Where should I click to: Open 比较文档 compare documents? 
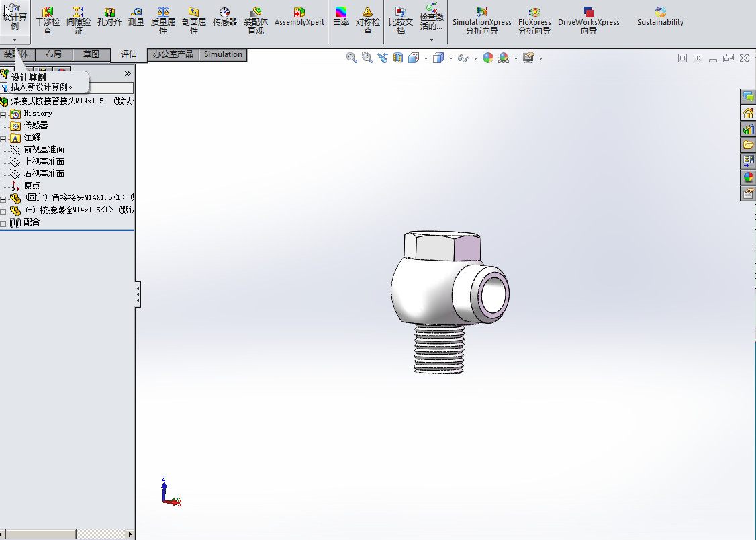tap(401, 21)
